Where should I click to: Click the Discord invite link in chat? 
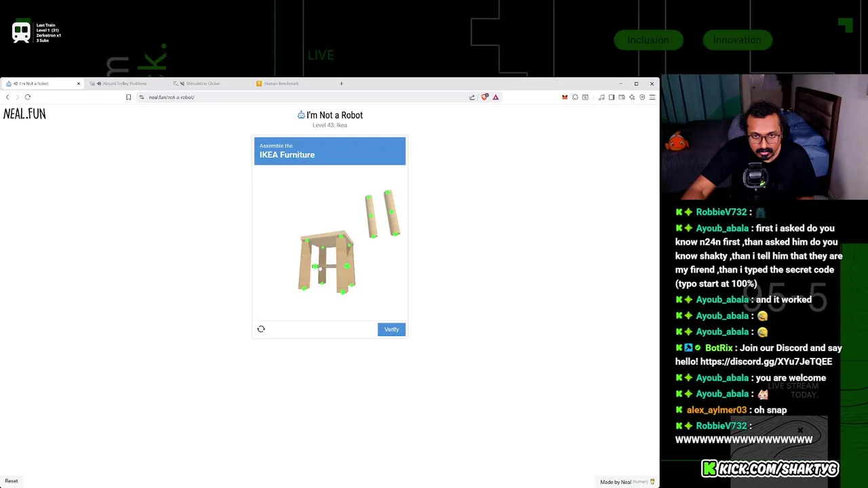pos(766,362)
